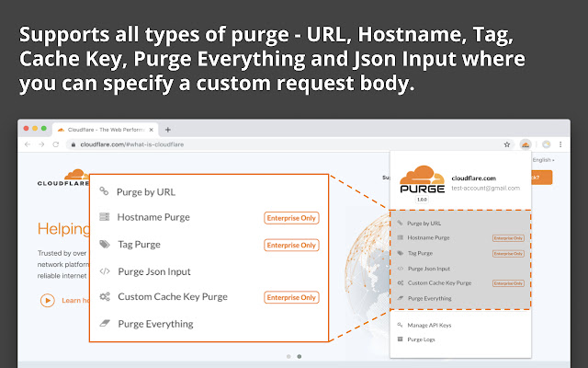The image size is (588, 368).
Task: Click the orange play button beside Learn
Action: (48, 301)
